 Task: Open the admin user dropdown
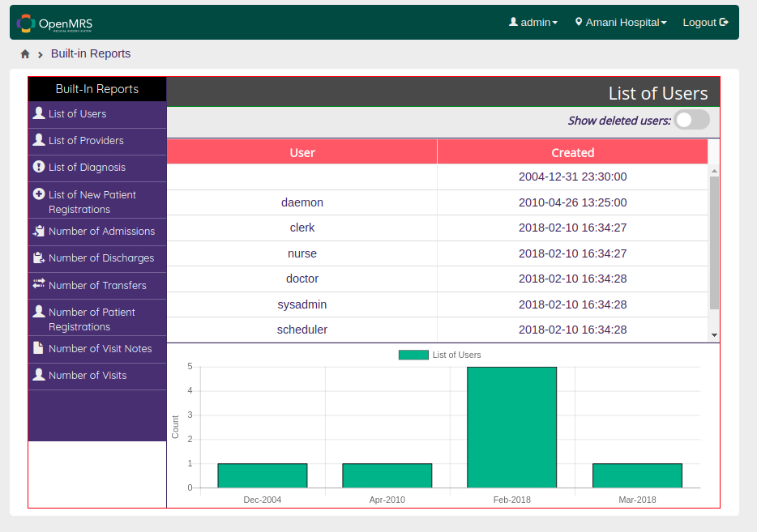click(x=533, y=22)
